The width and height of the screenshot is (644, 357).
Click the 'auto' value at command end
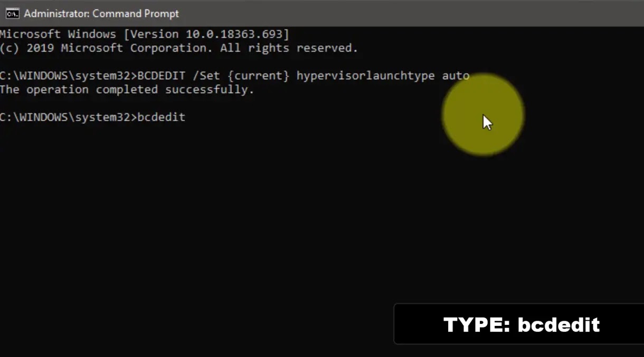[456, 76]
